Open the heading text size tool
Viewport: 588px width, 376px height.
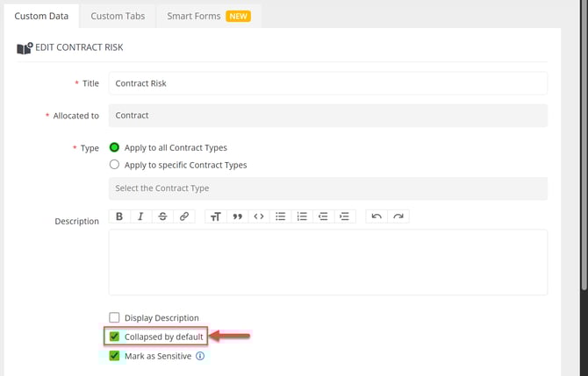tap(215, 216)
